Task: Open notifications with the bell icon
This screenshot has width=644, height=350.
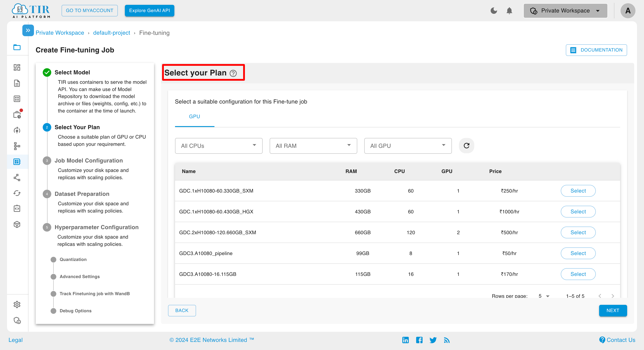Action: 509,11
